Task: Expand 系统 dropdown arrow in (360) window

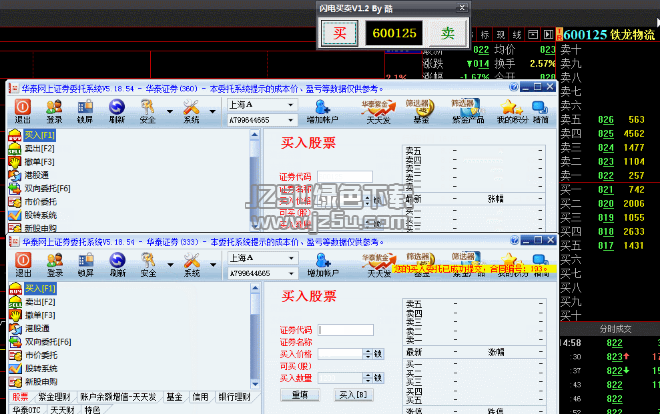Action: tap(213, 111)
